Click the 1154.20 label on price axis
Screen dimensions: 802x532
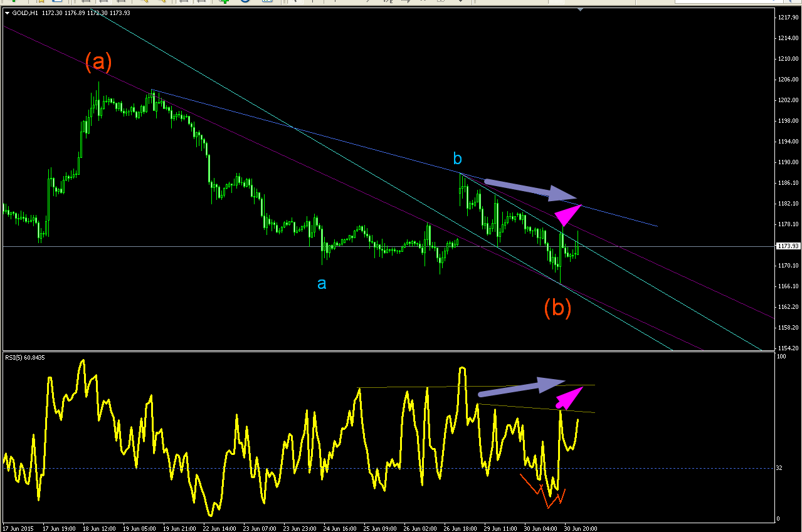tap(787, 348)
